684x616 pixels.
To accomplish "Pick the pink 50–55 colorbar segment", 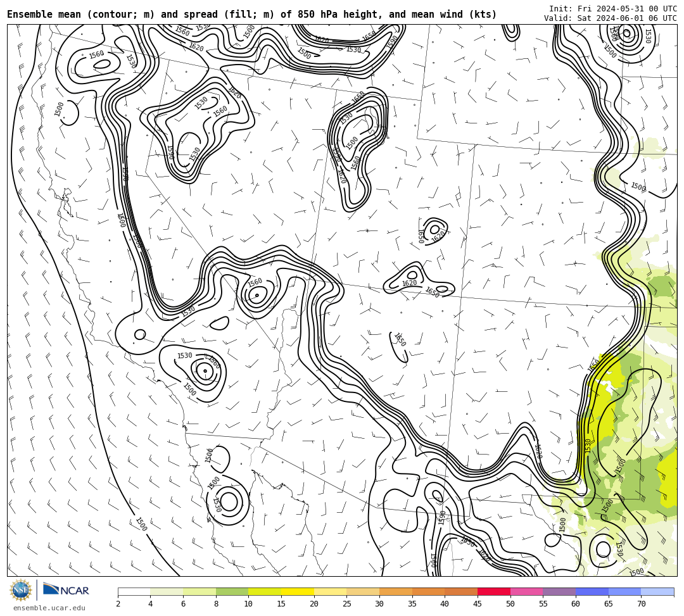I will pos(526,591).
